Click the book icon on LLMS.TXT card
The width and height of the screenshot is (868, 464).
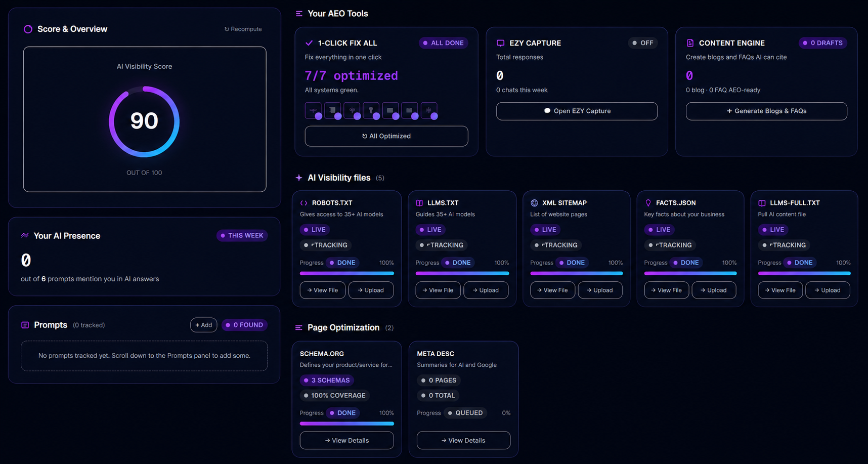419,203
